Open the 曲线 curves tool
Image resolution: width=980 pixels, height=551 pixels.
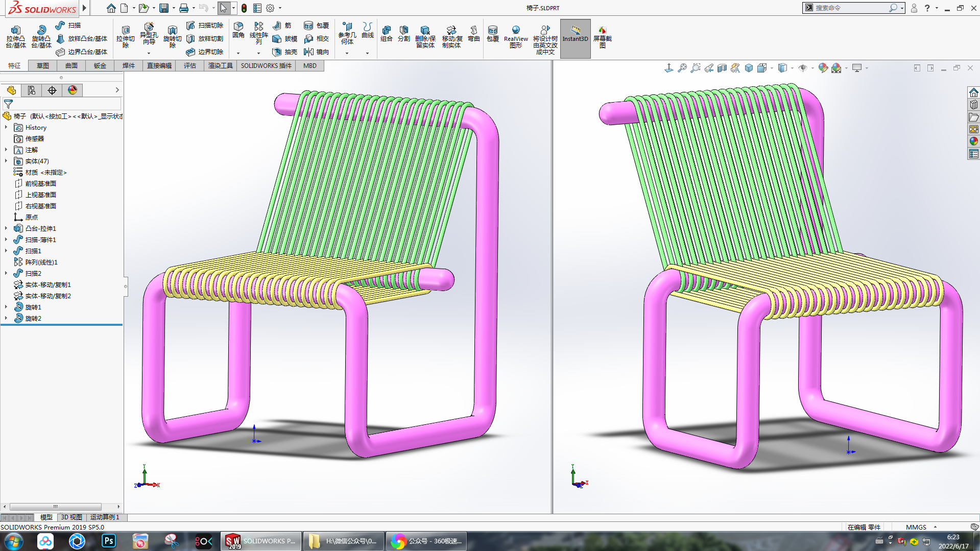pyautogui.click(x=368, y=30)
